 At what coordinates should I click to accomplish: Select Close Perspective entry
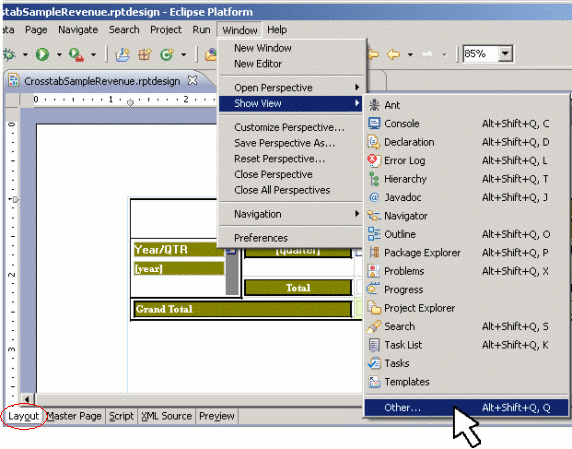pyautogui.click(x=292, y=174)
